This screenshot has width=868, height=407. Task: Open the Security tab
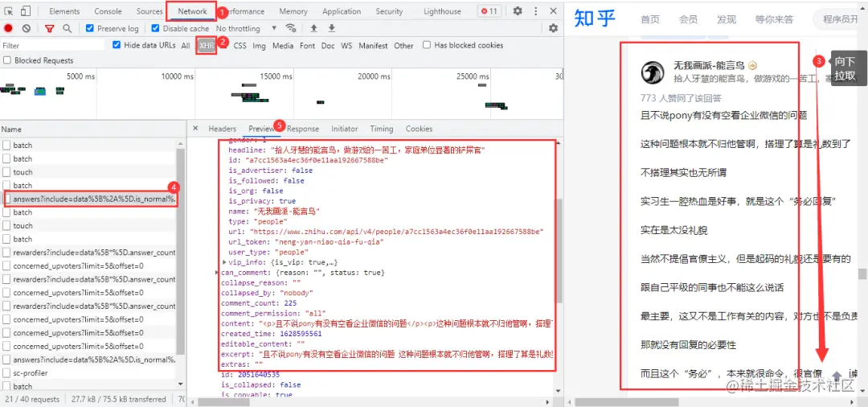[x=389, y=11]
